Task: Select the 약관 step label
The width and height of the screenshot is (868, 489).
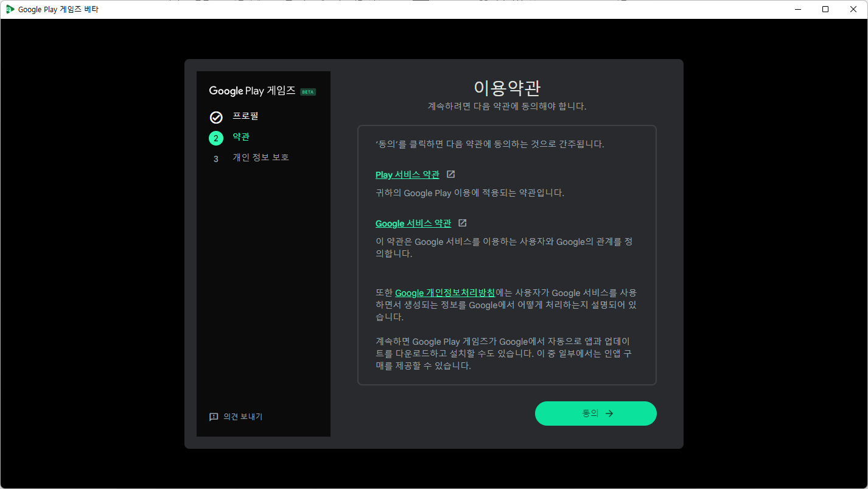Action: (241, 137)
